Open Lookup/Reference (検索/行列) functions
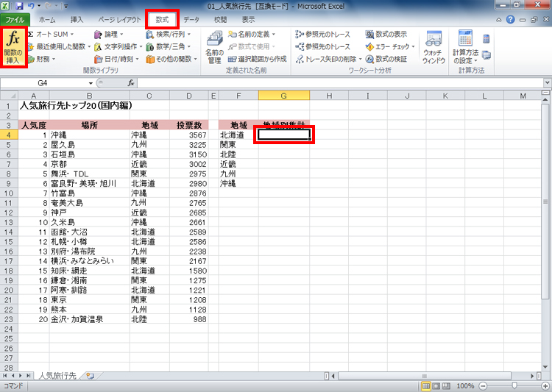552x392 pixels. coord(169,34)
